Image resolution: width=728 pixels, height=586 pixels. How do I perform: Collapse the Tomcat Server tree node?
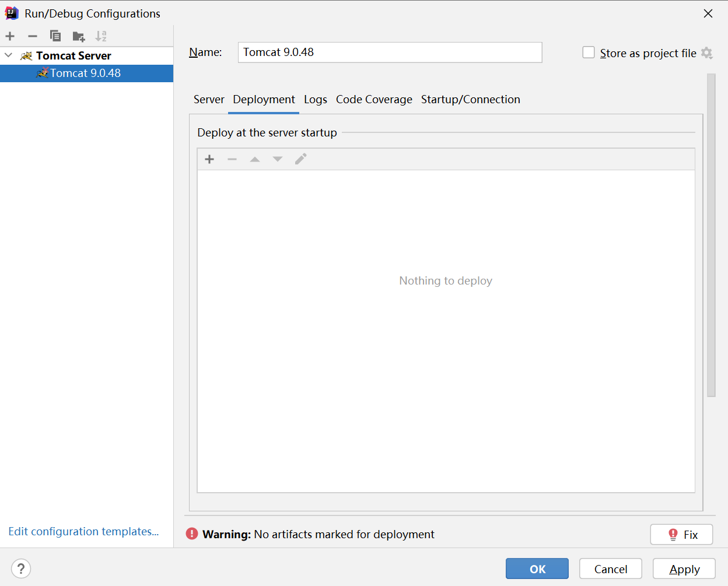click(9, 55)
